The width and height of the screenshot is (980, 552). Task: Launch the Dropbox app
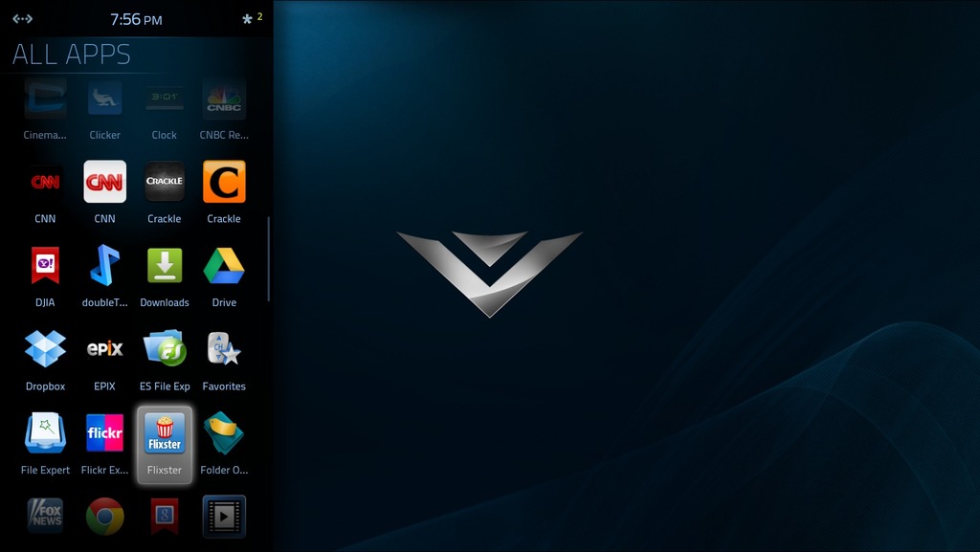45,348
